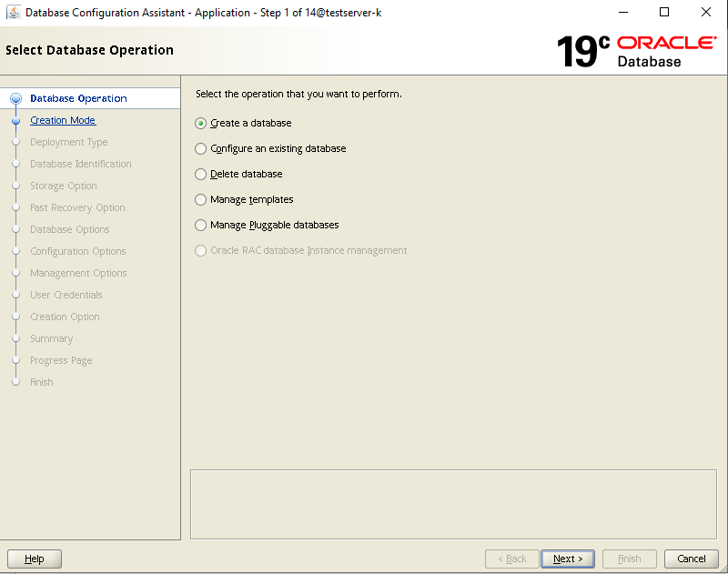Click the 'Configuration Options' step
The height and width of the screenshot is (574, 728).
pyautogui.click(x=78, y=251)
